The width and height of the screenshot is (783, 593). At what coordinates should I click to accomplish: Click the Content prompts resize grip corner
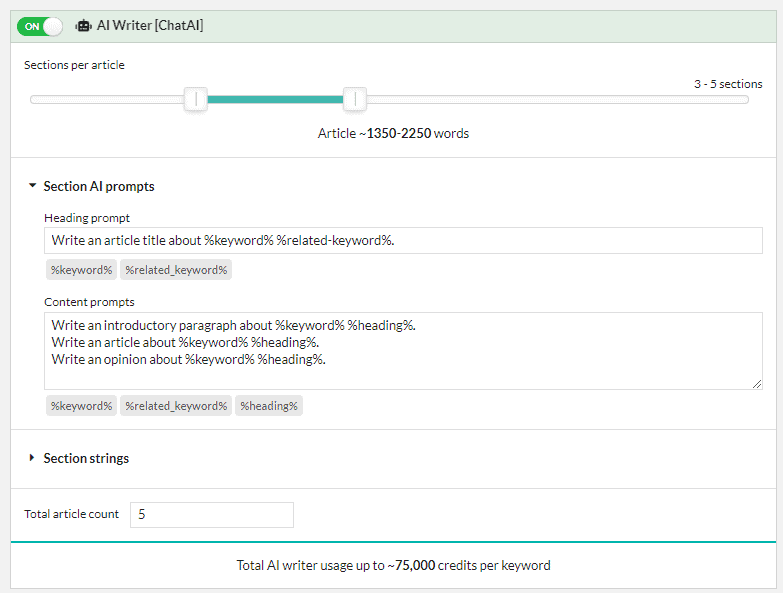click(x=757, y=384)
